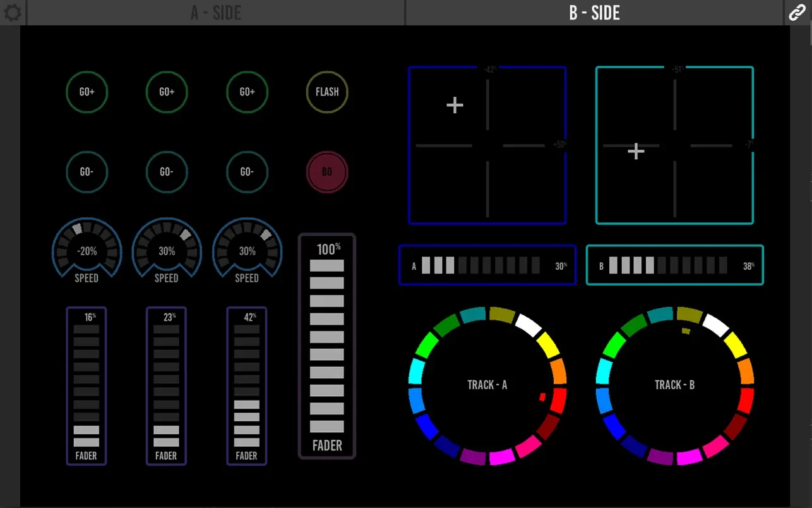
Task: Open settings with the gear icon
Action: tap(12, 13)
